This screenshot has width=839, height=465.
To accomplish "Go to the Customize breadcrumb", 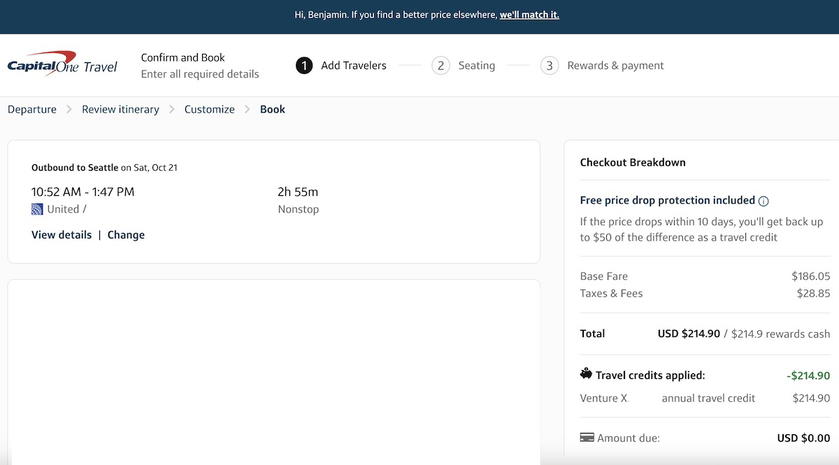I will 209,109.
